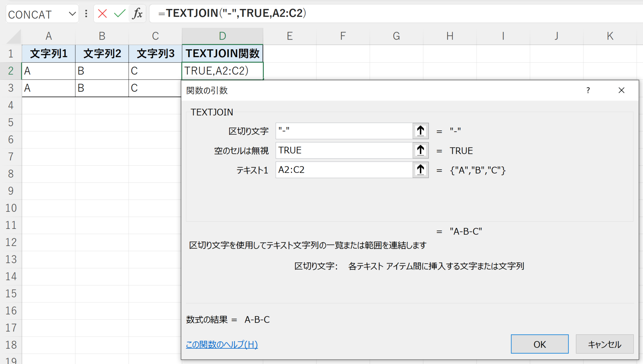Confirm the formula with the green checkmark
The width and height of the screenshot is (643, 364).
click(x=119, y=13)
